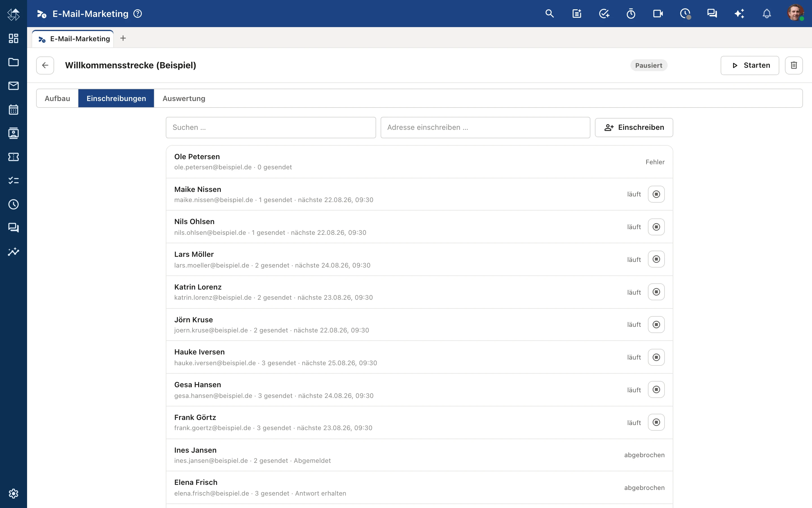
Task: Stop enrollment for Nils Ohlsen
Action: pyautogui.click(x=656, y=227)
